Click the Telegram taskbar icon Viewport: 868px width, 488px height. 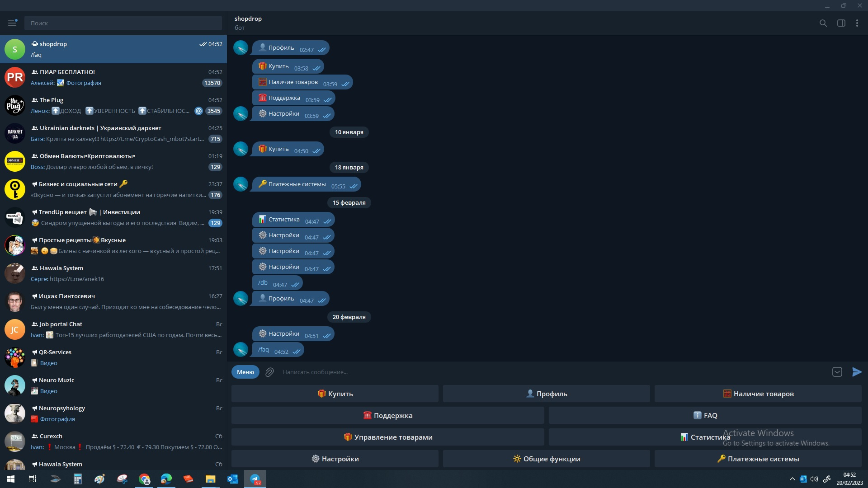[255, 479]
